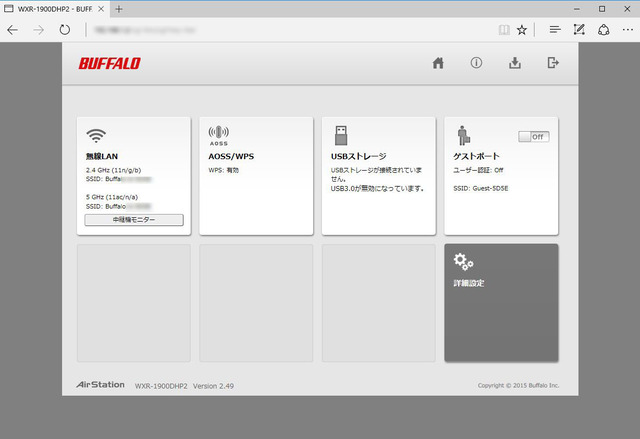Open the Wi-Fi signal icon in 無線LAN card
This screenshot has height=439, width=640.
click(x=96, y=135)
